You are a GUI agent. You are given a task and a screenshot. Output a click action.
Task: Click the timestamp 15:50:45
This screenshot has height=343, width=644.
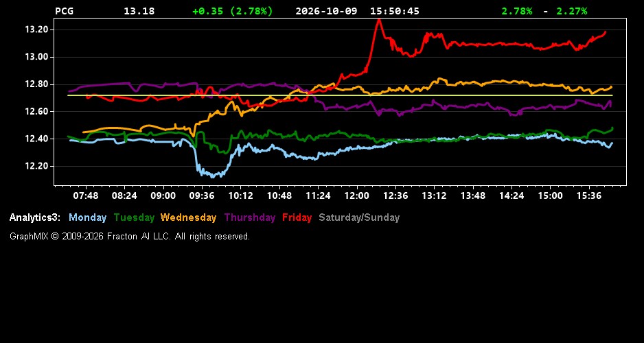[x=395, y=11]
